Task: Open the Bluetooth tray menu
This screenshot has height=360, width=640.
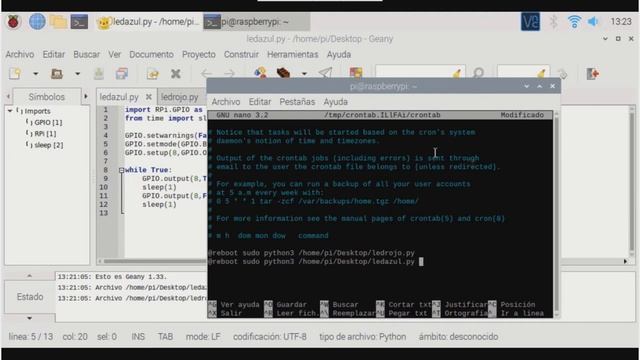Action: coord(553,22)
